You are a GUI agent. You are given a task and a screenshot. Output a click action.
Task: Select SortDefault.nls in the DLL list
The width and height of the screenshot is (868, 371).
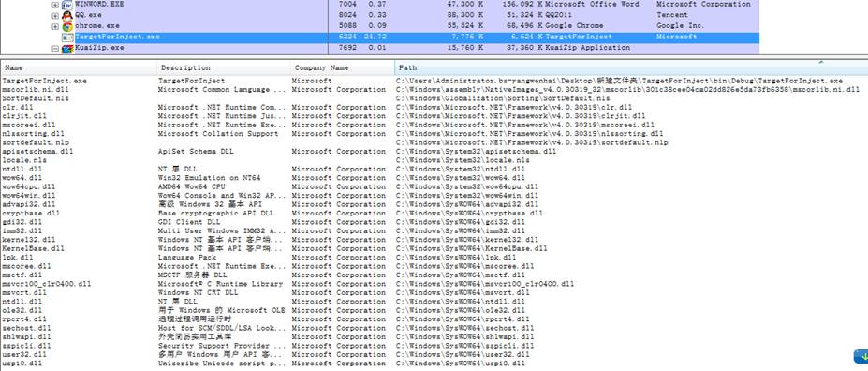(x=36, y=98)
